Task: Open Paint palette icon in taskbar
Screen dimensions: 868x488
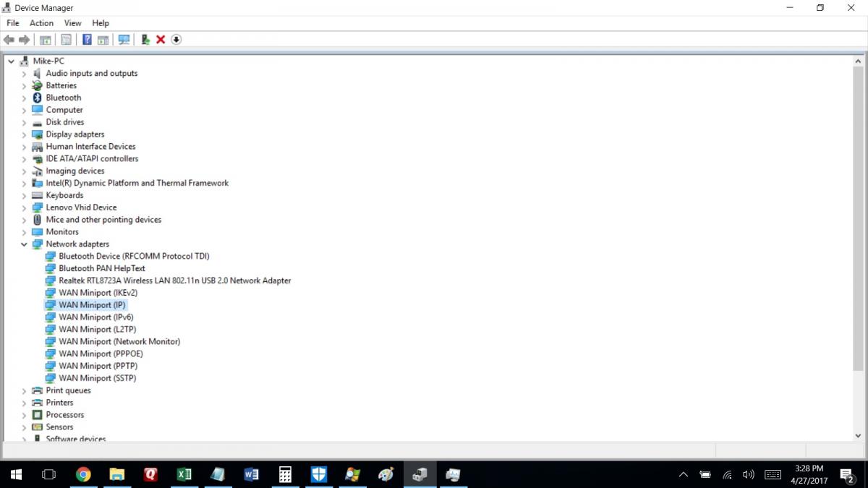Action: 386,475
